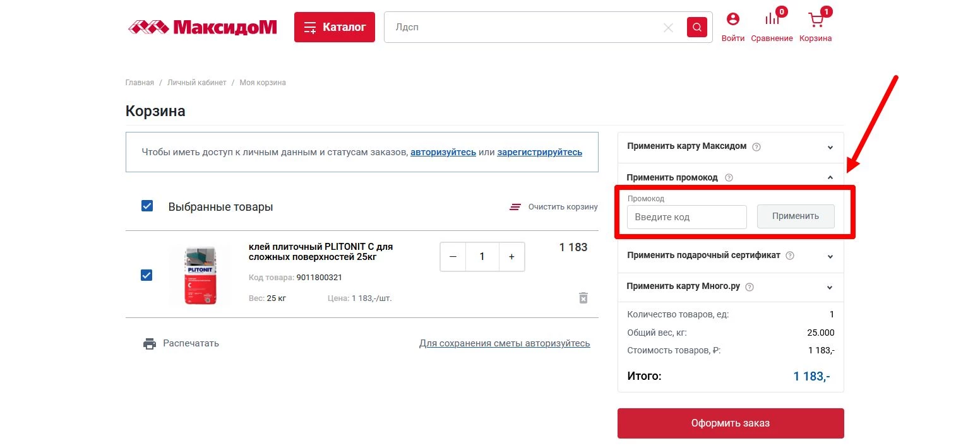Uncheck the PLITONIT product checkbox
Viewport: 980px width, 448px height.
click(x=146, y=275)
